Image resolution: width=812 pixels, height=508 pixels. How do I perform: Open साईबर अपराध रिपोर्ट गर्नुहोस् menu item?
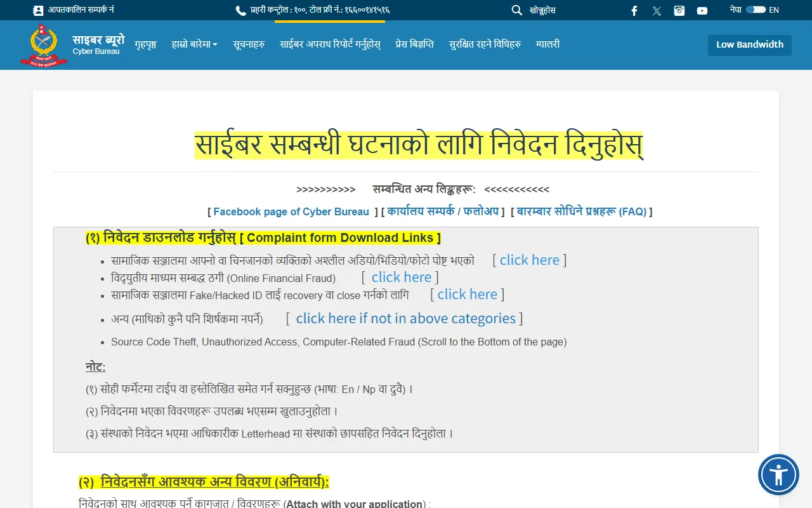point(330,44)
